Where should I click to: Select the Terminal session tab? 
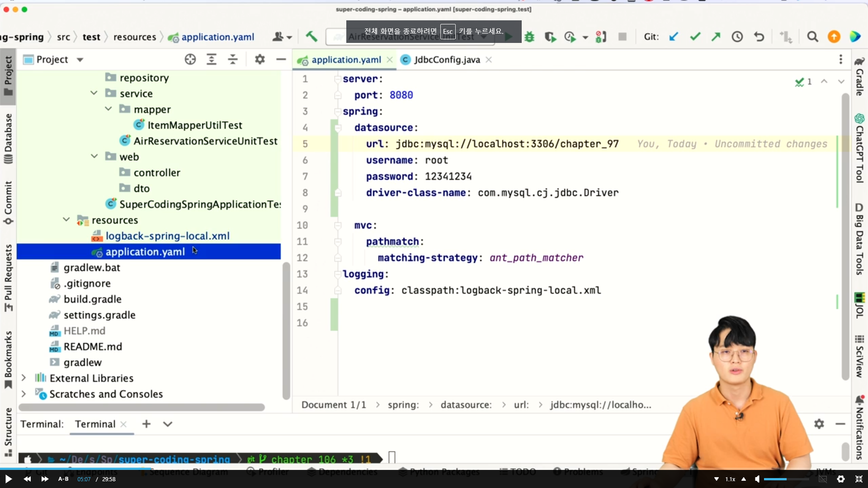tap(95, 424)
